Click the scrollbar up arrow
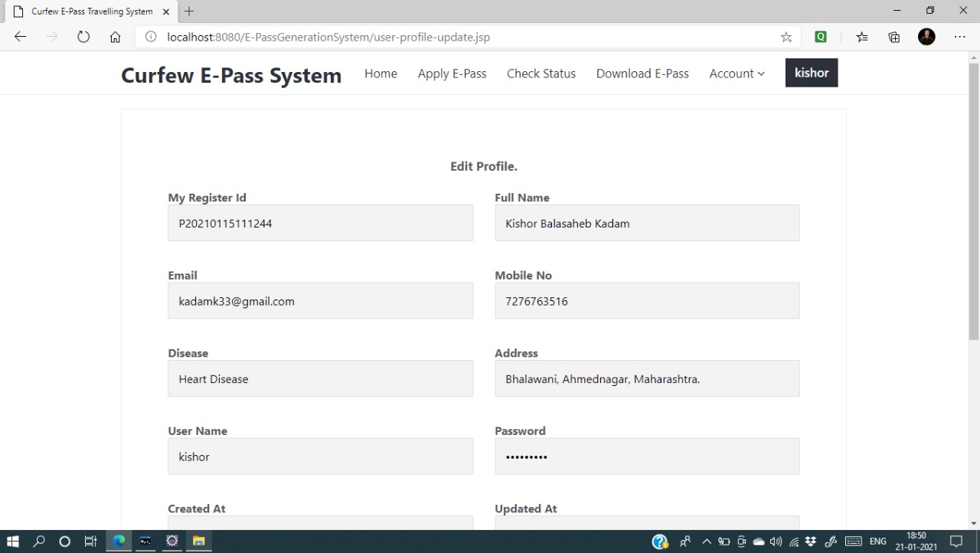 [x=973, y=57]
